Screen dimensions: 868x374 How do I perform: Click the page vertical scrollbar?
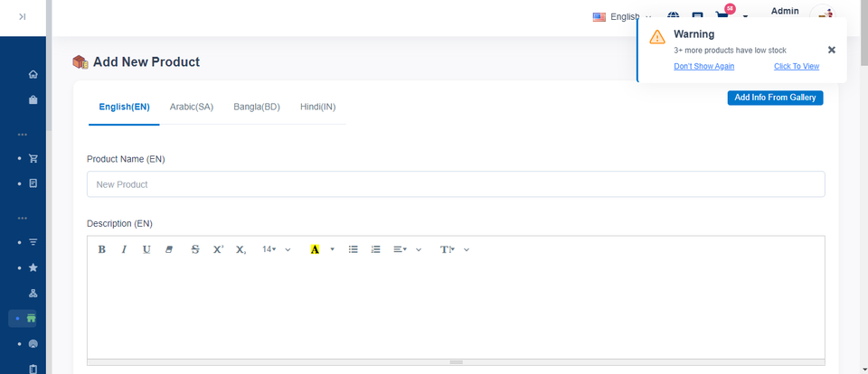(x=864, y=33)
